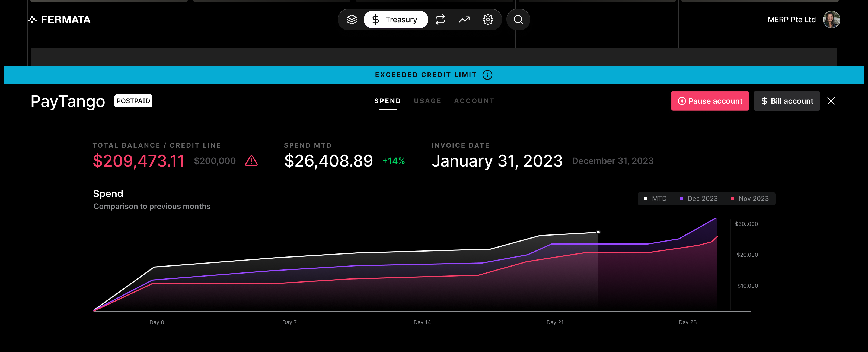Close the PayTango detail panel

pos(831,101)
